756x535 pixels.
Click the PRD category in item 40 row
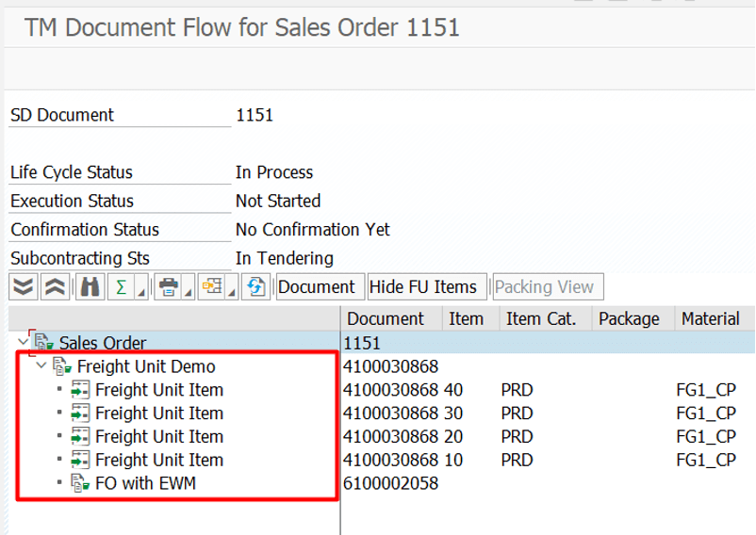click(517, 390)
